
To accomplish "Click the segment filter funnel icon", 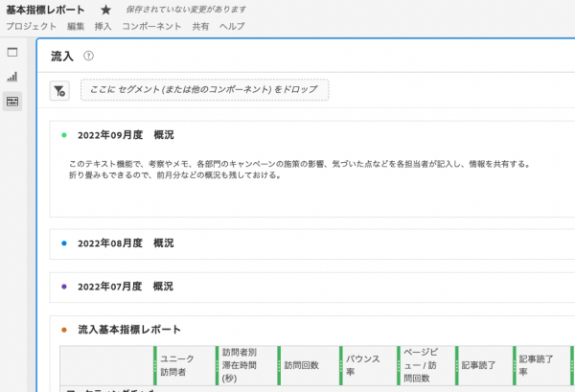I will point(59,90).
